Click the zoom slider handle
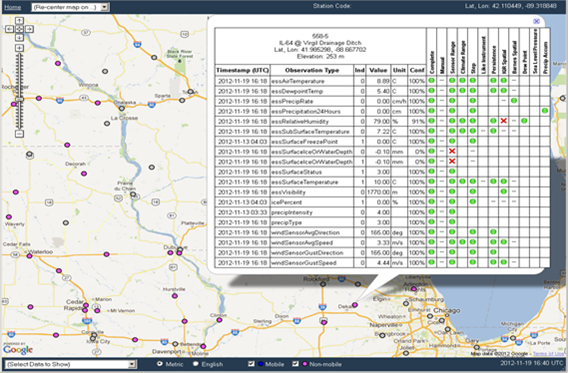The image size is (568, 373). 20,99
